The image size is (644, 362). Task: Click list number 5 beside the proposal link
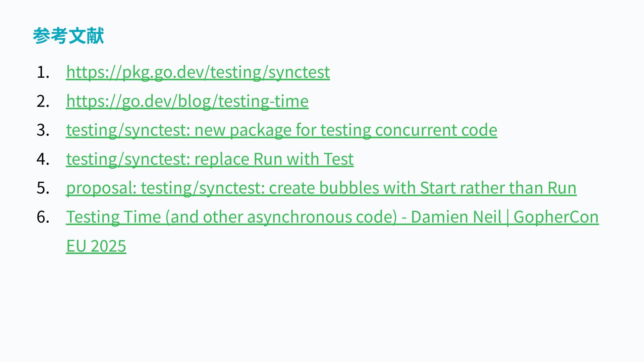click(x=43, y=188)
